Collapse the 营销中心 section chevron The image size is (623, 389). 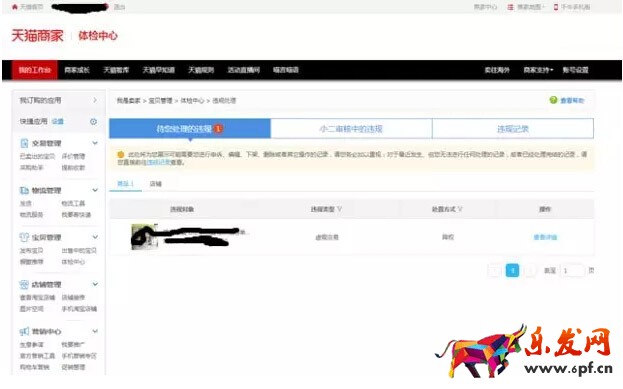coord(95,331)
